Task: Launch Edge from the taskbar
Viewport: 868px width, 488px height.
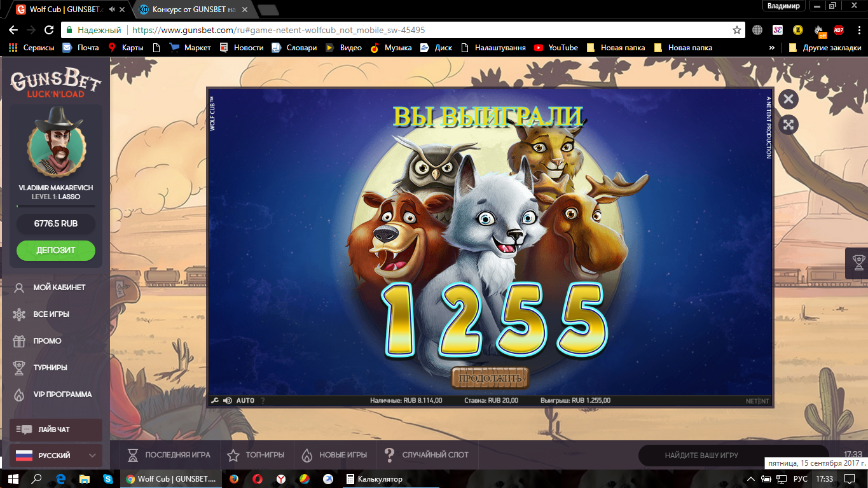Action: (x=61, y=479)
